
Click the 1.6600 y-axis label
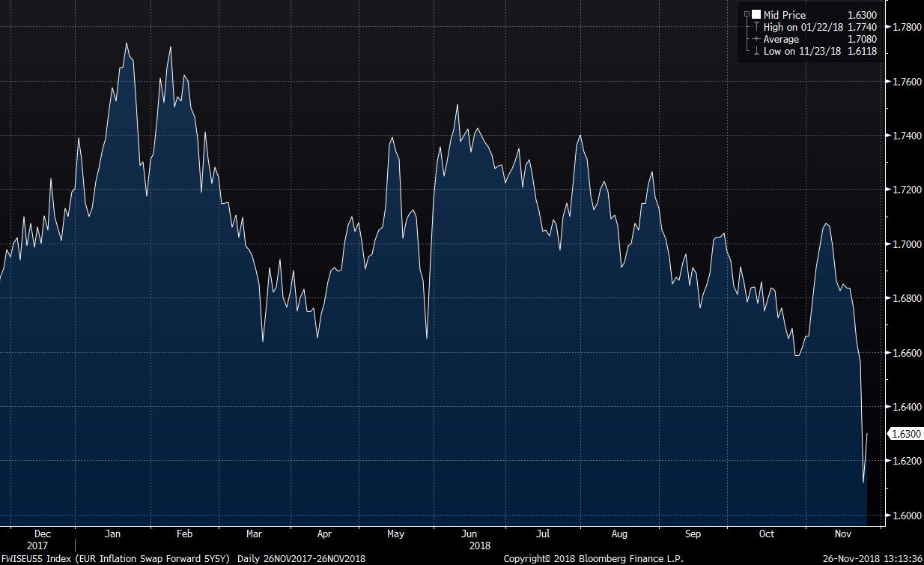click(907, 352)
